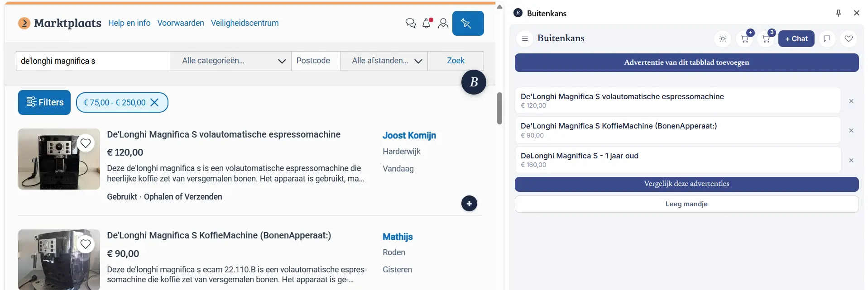Click the first listing's espresso machine thumbnail
The height and width of the screenshot is (290, 868).
click(59, 159)
